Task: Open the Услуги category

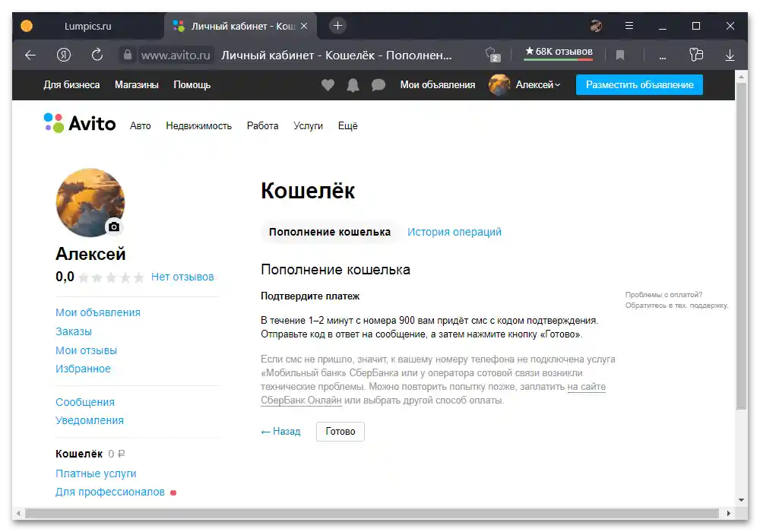Action: tap(308, 126)
